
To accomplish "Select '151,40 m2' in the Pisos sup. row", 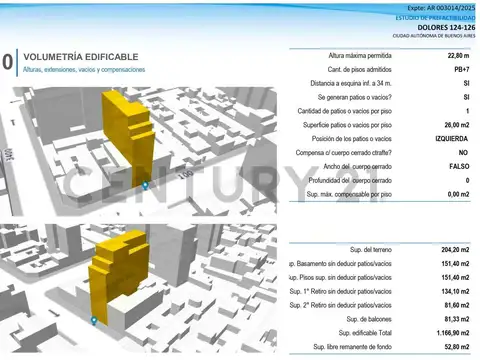I will pyautogui.click(x=455, y=277).
